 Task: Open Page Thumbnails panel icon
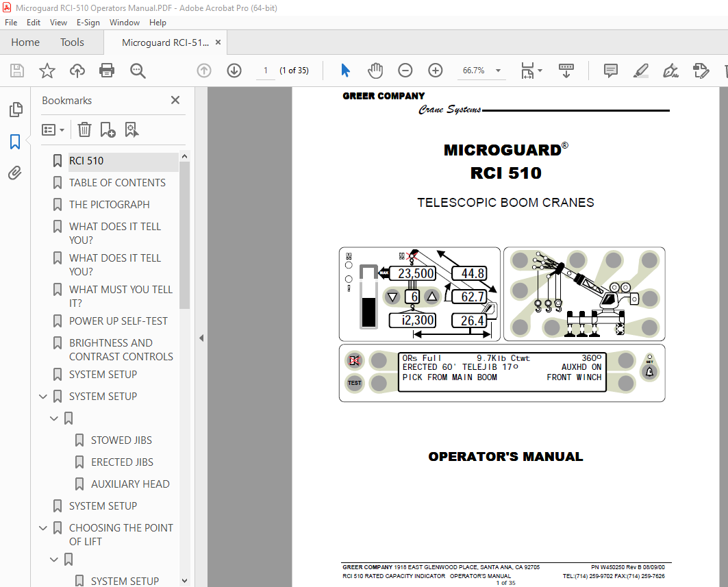(x=15, y=110)
